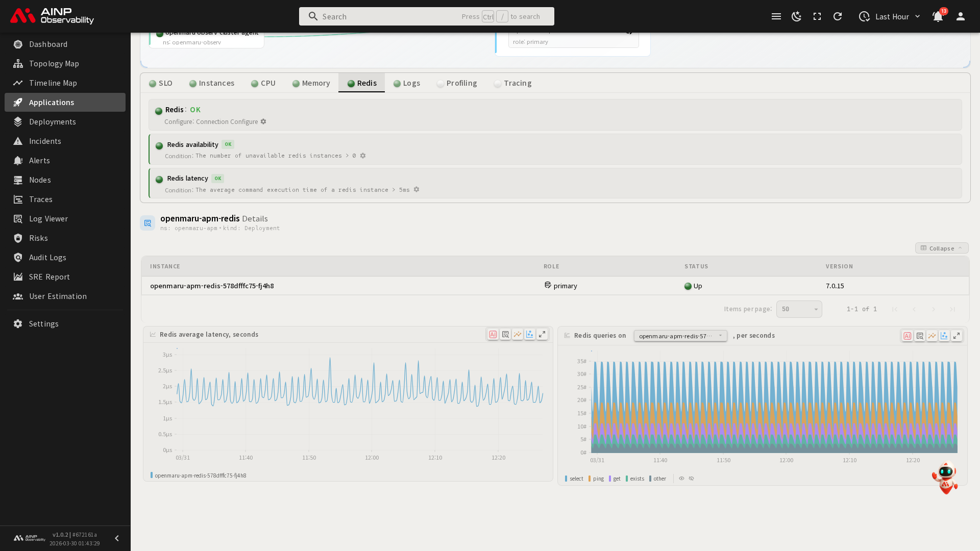Click AI analysis icon on latency chart
Screen dimensions: 980x551
[493, 335]
